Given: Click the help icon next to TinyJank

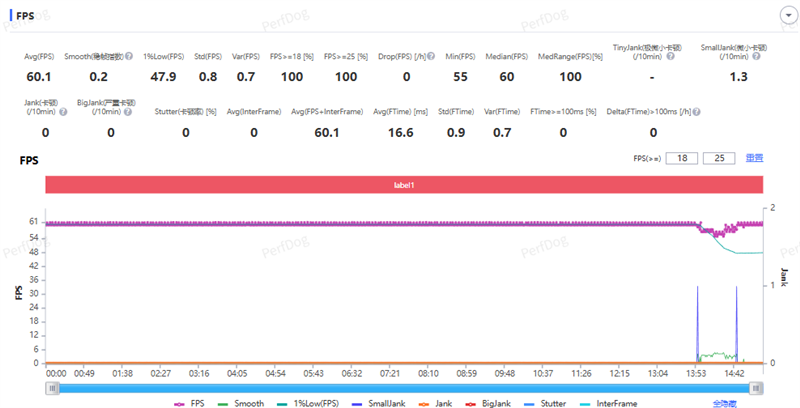Looking at the screenshot, I should click(x=669, y=56).
